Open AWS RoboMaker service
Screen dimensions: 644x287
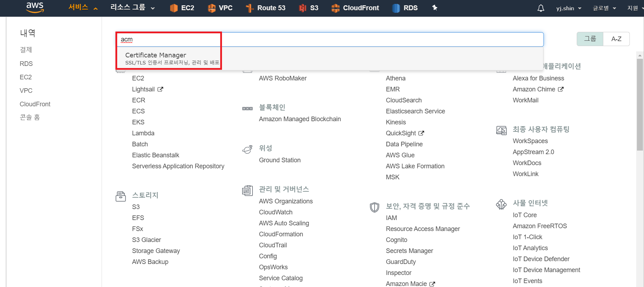pyautogui.click(x=283, y=78)
